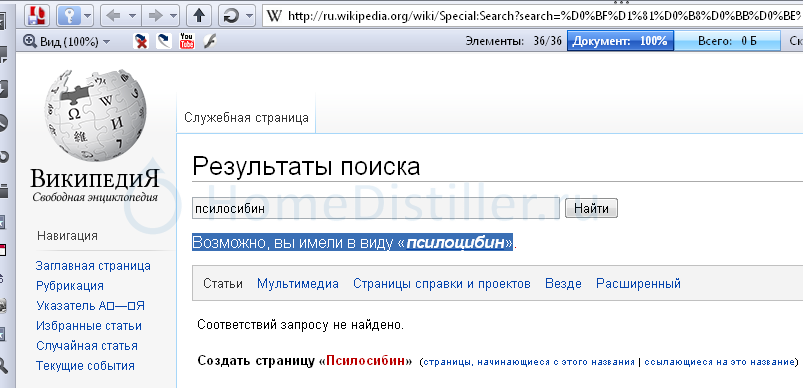Open the Случайная статья navigation link
803x388 pixels.
87,346
